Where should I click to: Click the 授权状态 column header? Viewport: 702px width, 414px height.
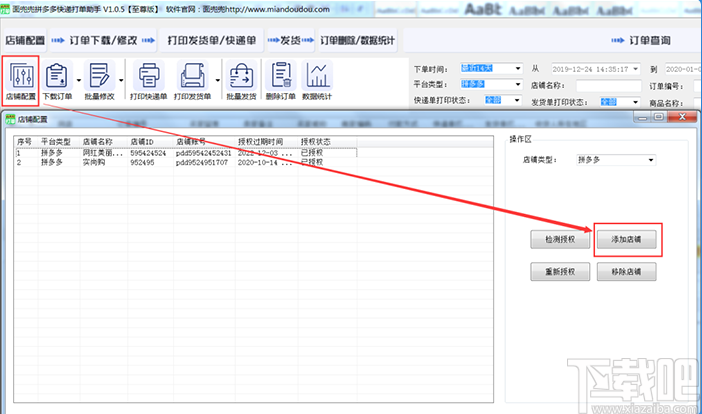click(328, 142)
